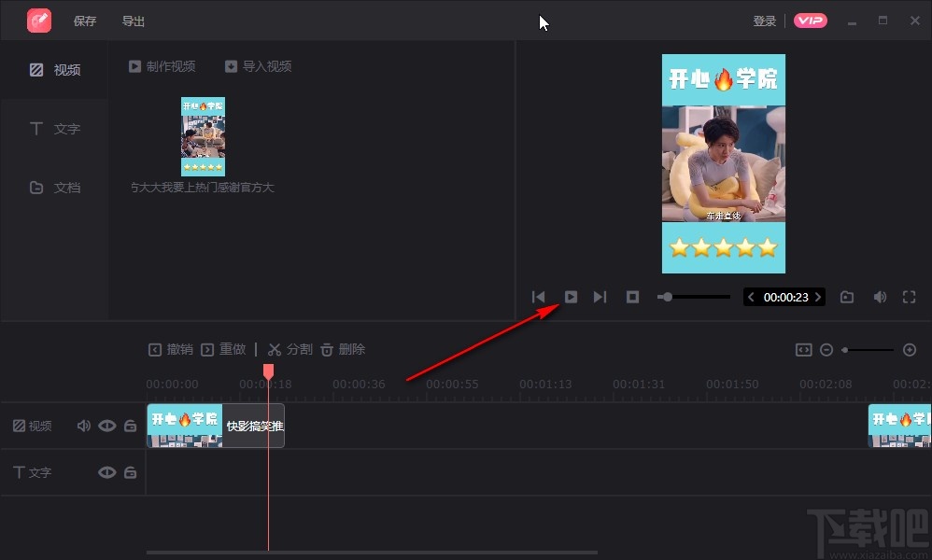Screen dimensions: 932x560
Task: Enter fullscreen preview mode
Action: [909, 297]
